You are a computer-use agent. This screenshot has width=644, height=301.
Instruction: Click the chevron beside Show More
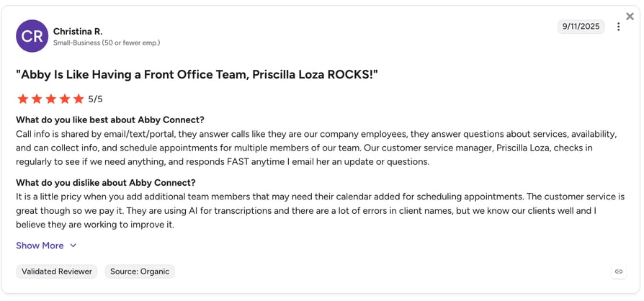(73, 246)
